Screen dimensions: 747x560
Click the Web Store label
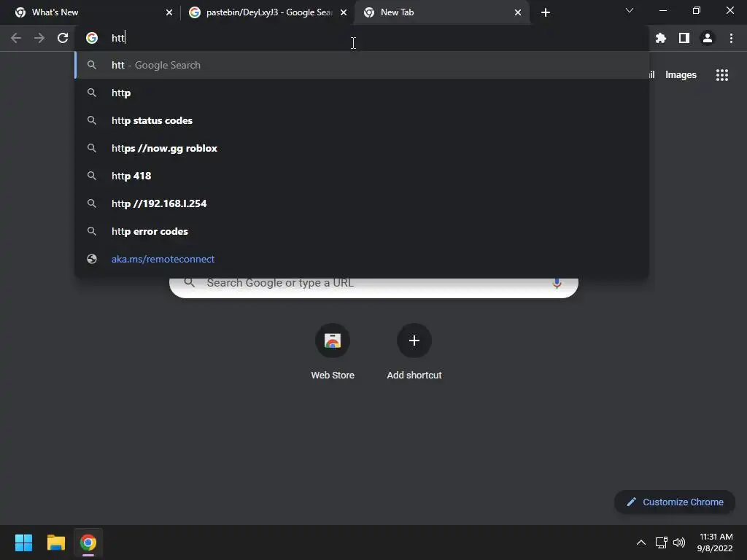pos(333,376)
